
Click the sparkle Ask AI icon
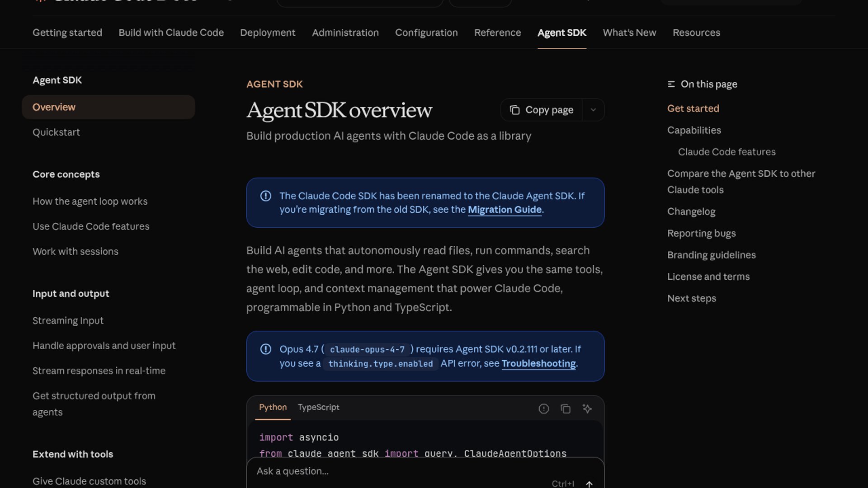click(587, 408)
